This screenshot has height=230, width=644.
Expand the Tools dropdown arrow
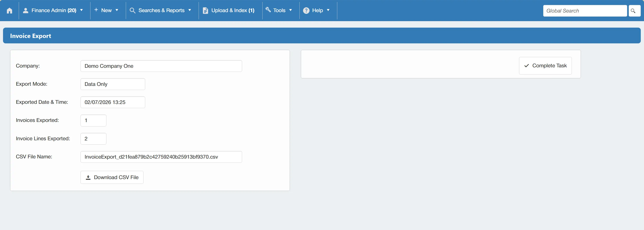tap(291, 10)
